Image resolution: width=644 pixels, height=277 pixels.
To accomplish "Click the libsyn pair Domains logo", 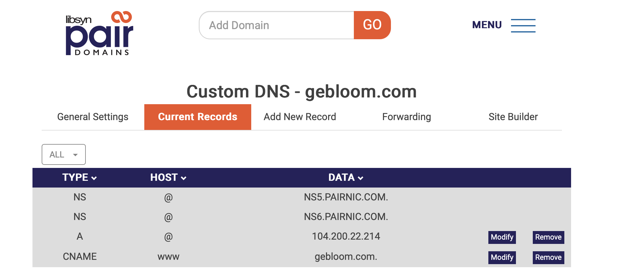I will (100, 33).
